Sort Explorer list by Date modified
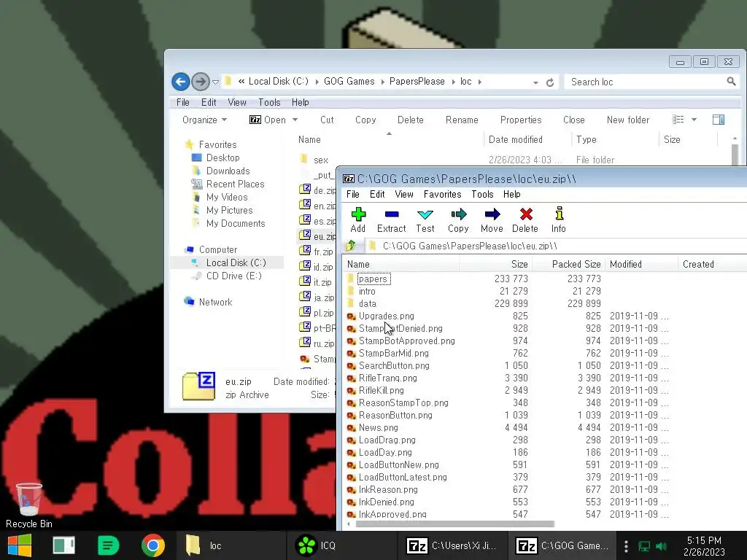Image resolution: width=747 pixels, height=560 pixels. [x=527, y=139]
